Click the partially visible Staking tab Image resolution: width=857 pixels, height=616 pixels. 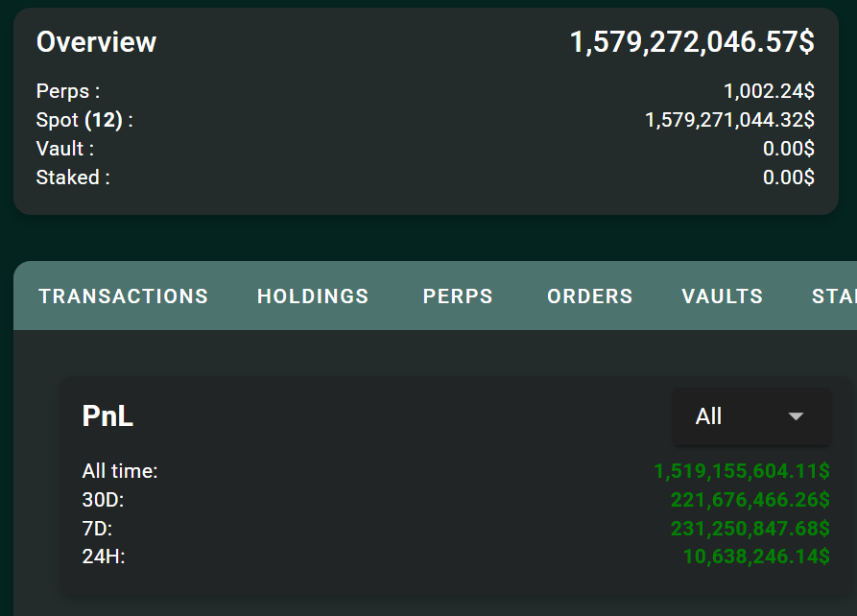834,296
